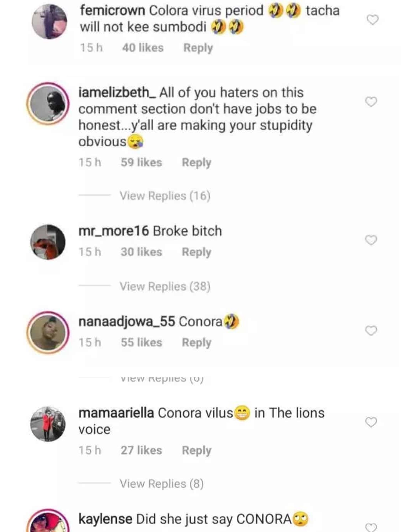
Task: Expand View Replies (8)
Action: [161, 483]
